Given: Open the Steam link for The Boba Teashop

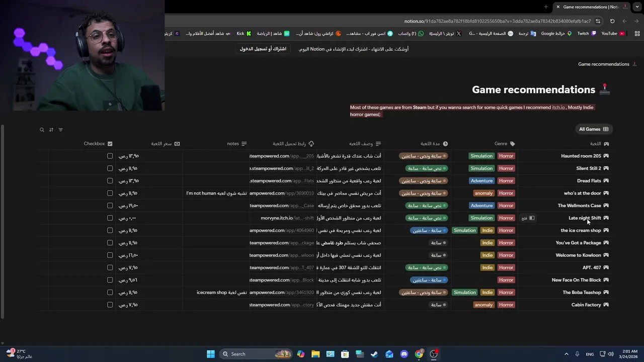Looking at the screenshot, I should point(282,293).
